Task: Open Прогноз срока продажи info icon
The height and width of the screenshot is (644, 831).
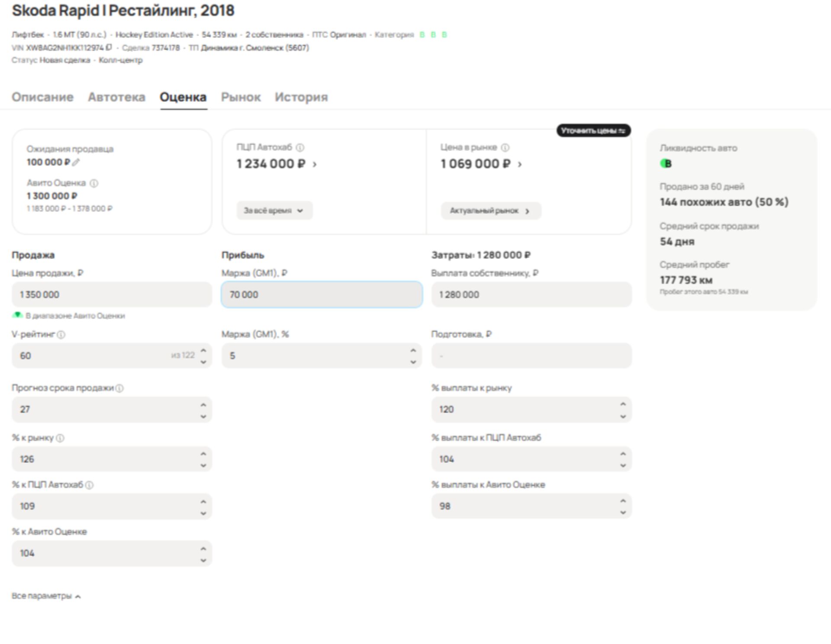Action: point(119,388)
